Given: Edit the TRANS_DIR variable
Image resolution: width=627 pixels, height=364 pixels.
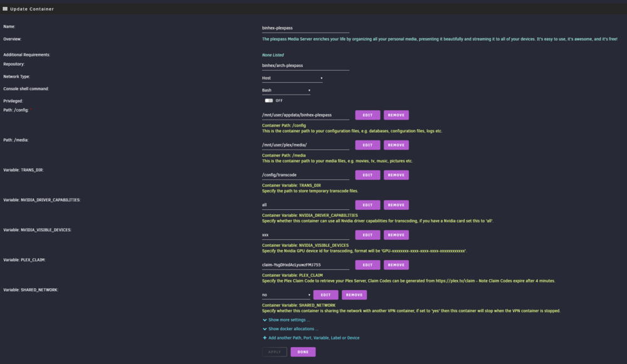Looking at the screenshot, I should pyautogui.click(x=367, y=175).
